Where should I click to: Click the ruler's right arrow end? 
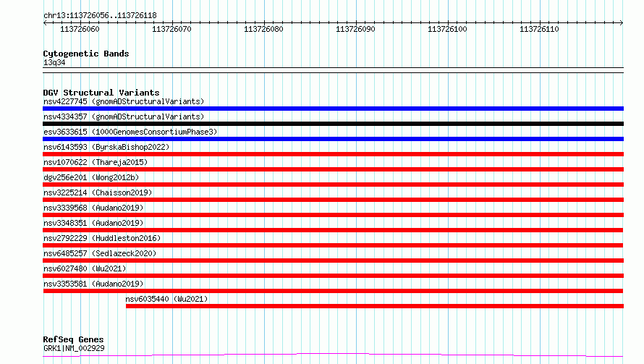(622, 23)
